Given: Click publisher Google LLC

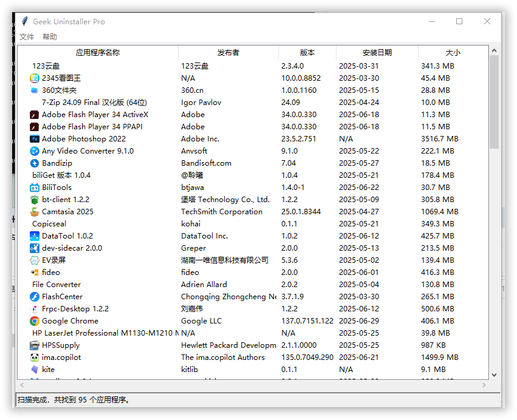Looking at the screenshot, I should tap(202, 321).
